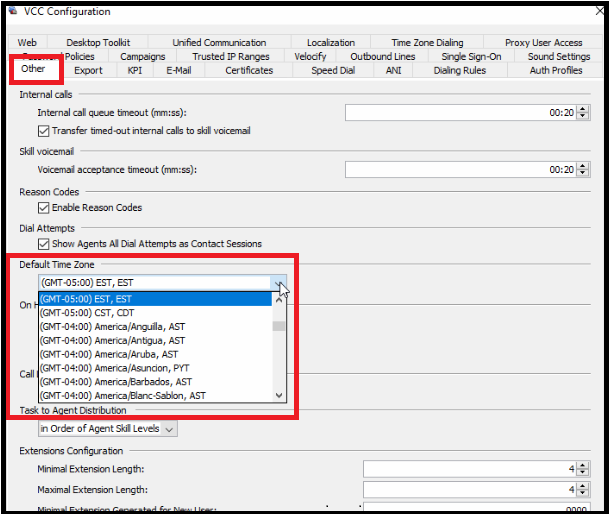Click the time zone list scrollbar thumb
610x514 pixels.
pos(279,326)
